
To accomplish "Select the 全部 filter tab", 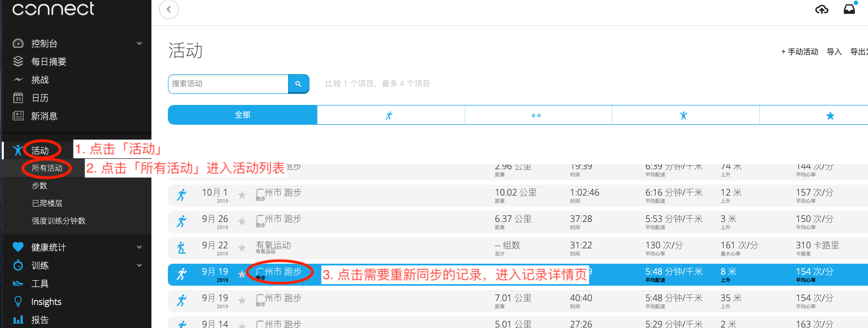I will click(243, 115).
